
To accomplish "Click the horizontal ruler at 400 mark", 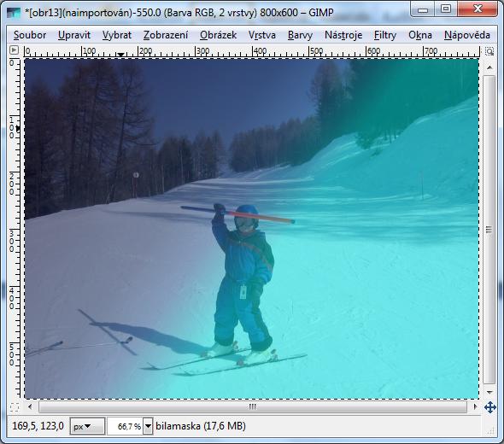I will pyautogui.click(x=260, y=51).
